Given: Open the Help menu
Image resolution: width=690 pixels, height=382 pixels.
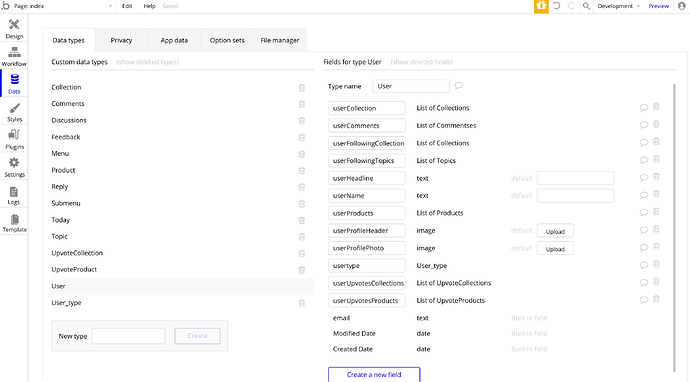Looking at the screenshot, I should pos(150,6).
